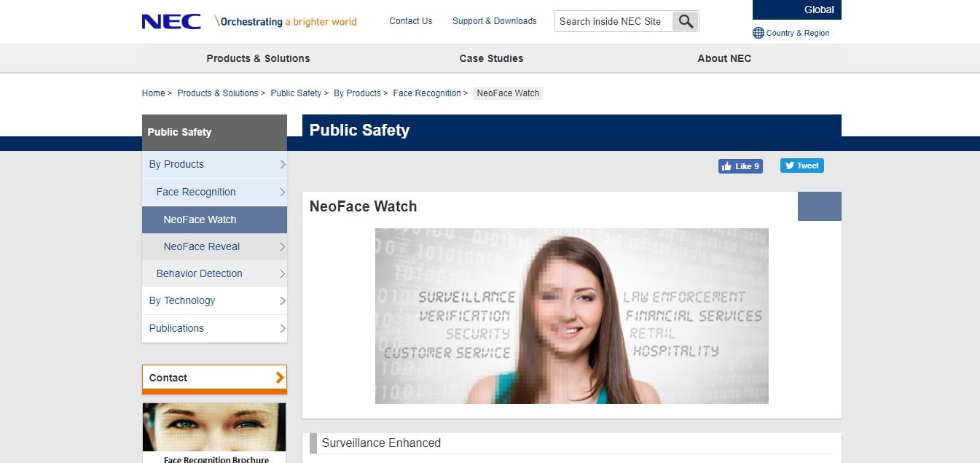Go to Face Recognition breadcrumb
980x463 pixels.
click(427, 93)
